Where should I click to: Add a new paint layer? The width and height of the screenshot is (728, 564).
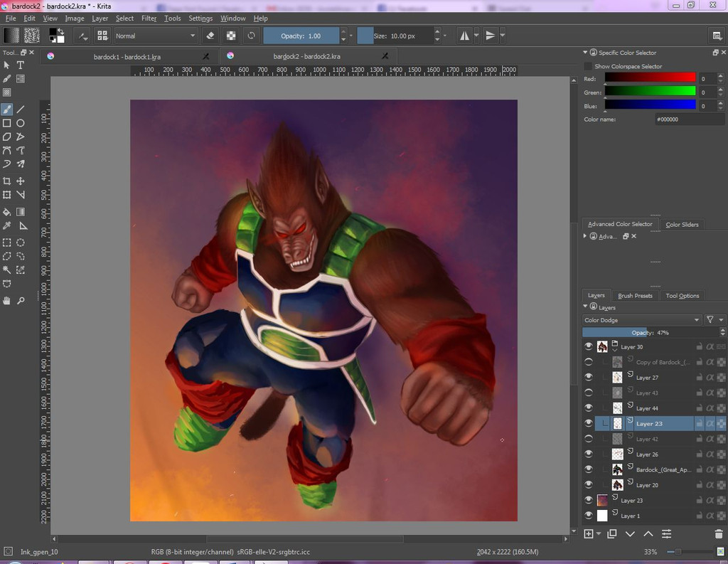coord(588,534)
